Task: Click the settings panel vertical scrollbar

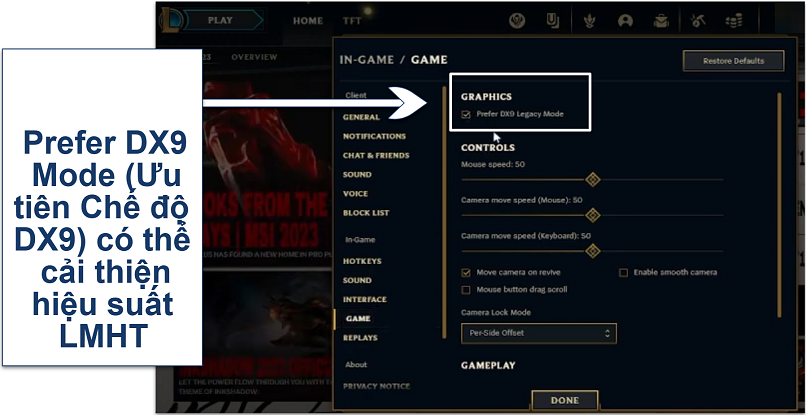Action: (x=779, y=205)
